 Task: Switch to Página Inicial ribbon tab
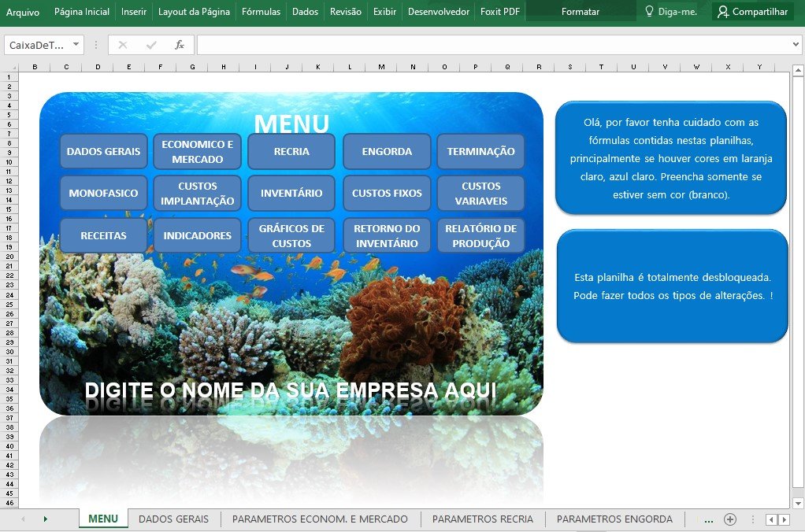click(x=82, y=11)
